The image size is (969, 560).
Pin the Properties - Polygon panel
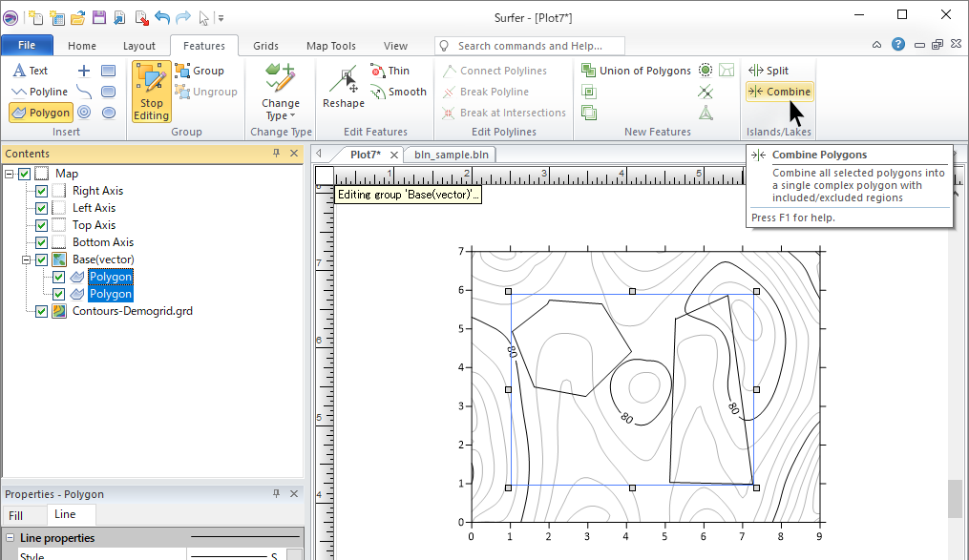276,493
